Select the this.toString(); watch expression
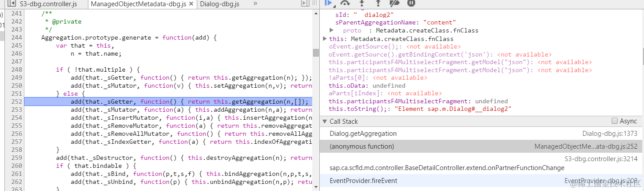Image resolution: width=644 pixels, height=191 pixels. (421, 109)
